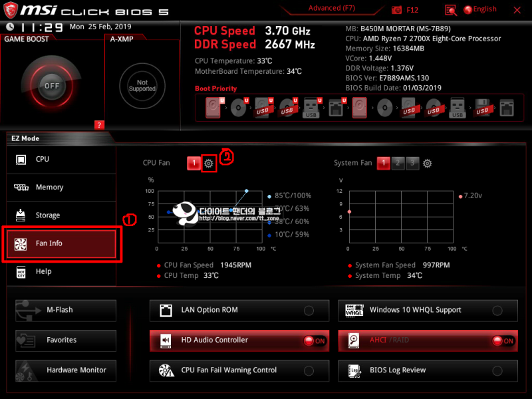Open the System Fan settings gear
The width and height of the screenshot is (532, 399).
tap(426, 163)
